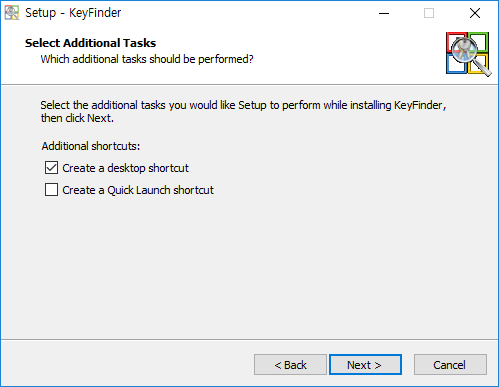Click the grayed-out maximize window button
The width and height of the screenshot is (499, 387).
pos(429,13)
